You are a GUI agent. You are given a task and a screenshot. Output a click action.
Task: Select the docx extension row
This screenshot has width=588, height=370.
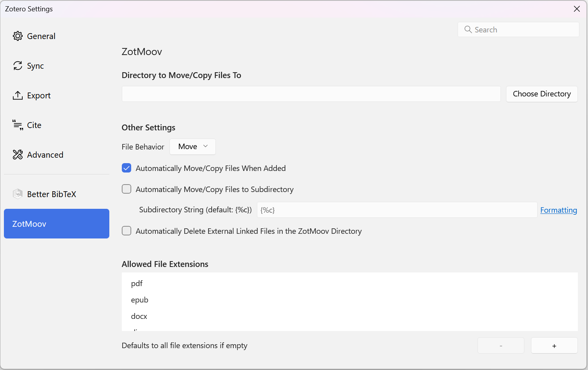[x=350, y=316]
